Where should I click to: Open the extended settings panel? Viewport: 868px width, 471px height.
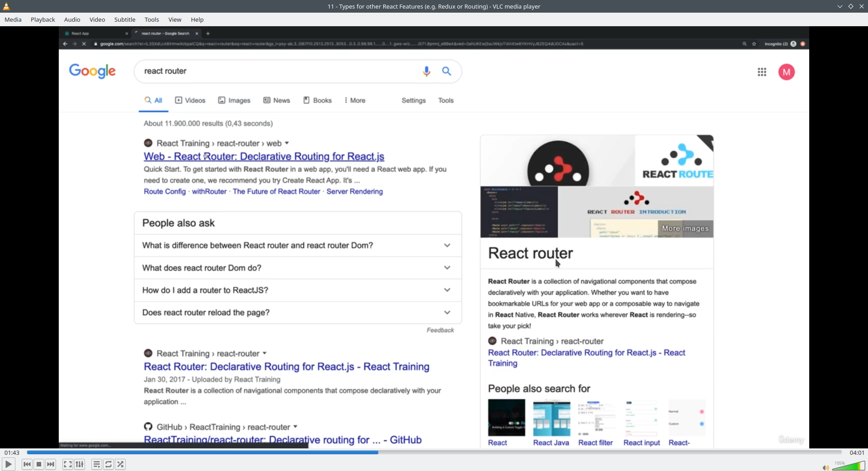[x=80, y=464]
